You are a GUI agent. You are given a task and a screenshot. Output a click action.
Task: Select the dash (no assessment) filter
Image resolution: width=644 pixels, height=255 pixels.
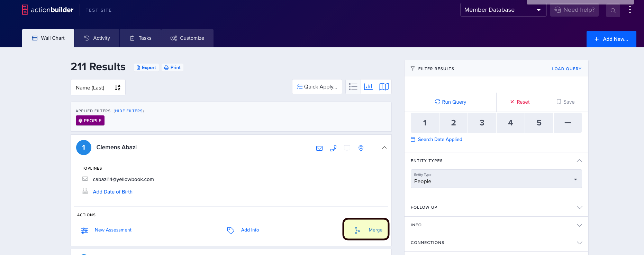(568, 123)
